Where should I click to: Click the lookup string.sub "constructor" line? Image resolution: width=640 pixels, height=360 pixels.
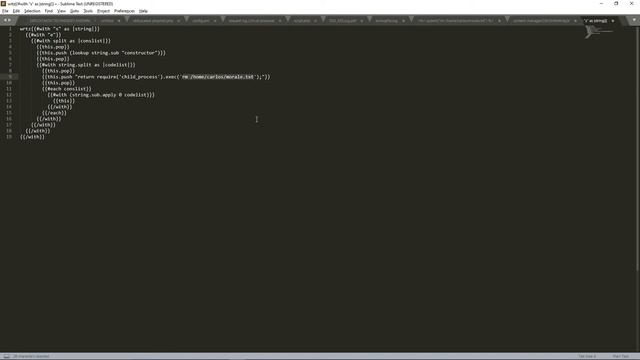(101, 53)
